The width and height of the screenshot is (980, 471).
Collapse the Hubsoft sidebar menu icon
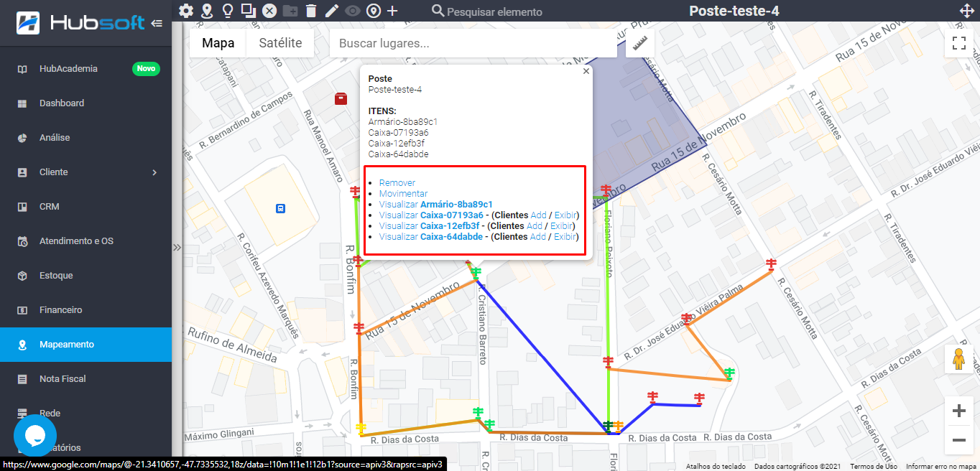click(157, 23)
